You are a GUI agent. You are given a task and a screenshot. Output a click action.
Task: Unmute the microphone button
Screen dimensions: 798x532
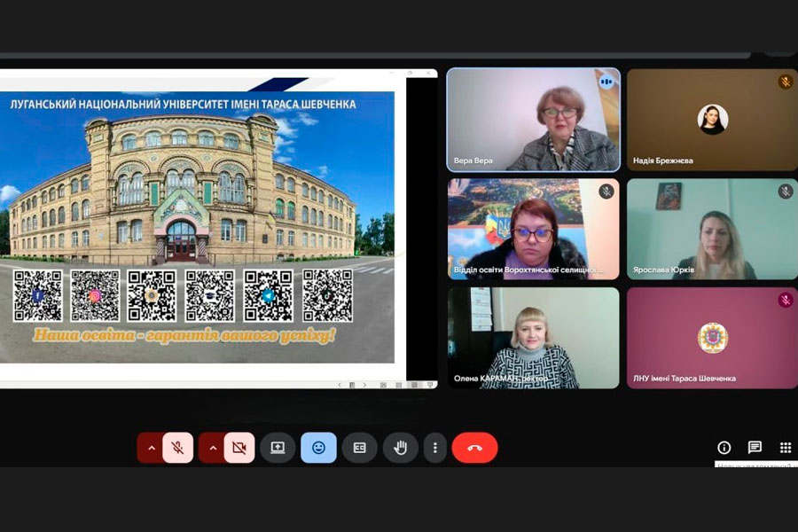pos(177,448)
